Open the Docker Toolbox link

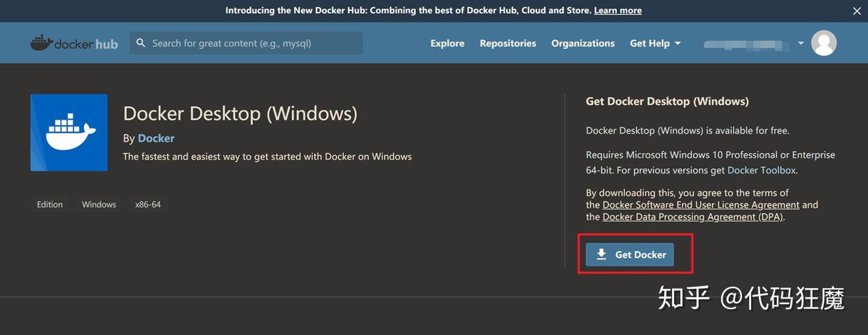761,170
